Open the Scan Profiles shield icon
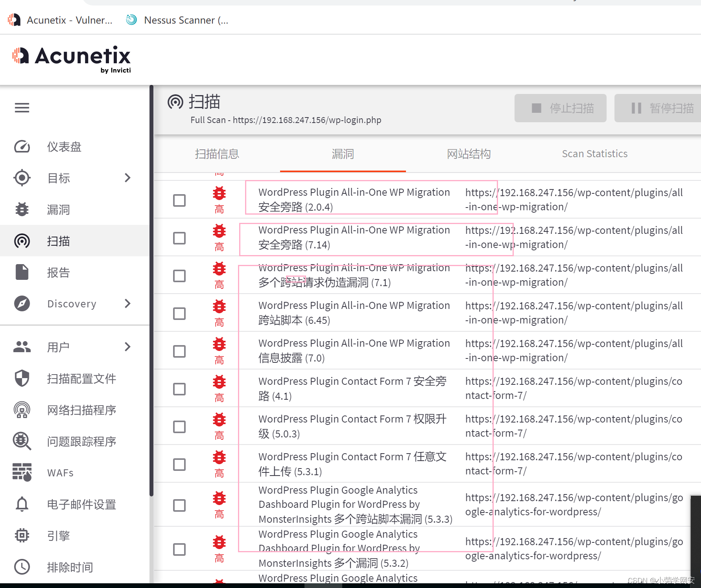The height and width of the screenshot is (588, 701). pyautogui.click(x=22, y=378)
